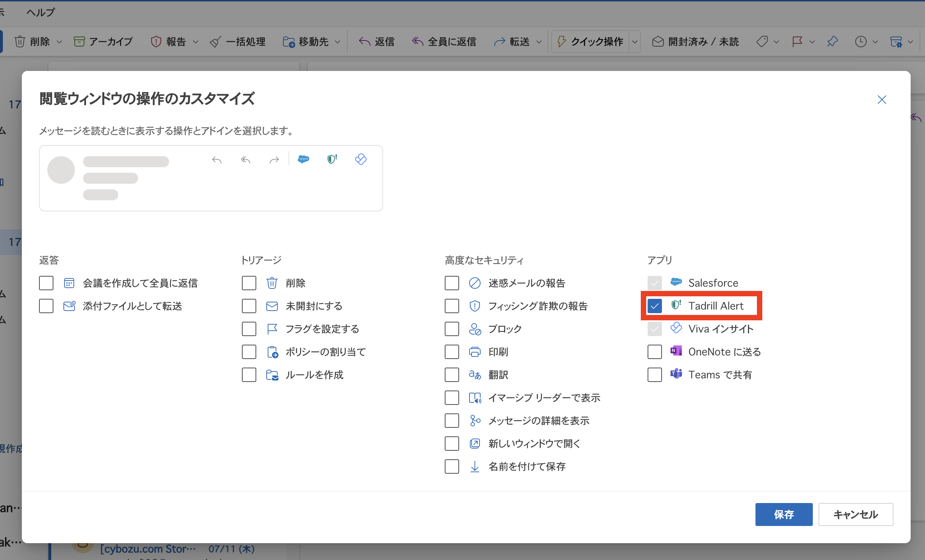
Task: Click the snooze clock icon in toolbar
Action: [x=860, y=41]
